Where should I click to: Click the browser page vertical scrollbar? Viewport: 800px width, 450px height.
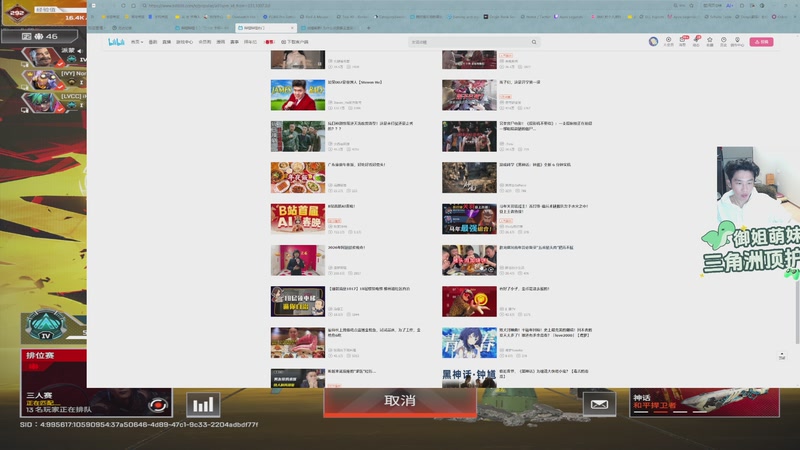click(x=797, y=311)
